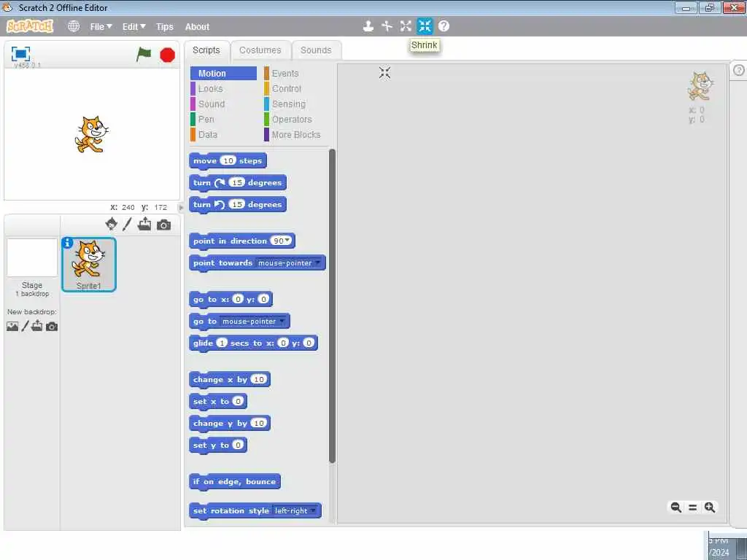
Task: Switch to the Costumes tab
Action: coord(260,50)
